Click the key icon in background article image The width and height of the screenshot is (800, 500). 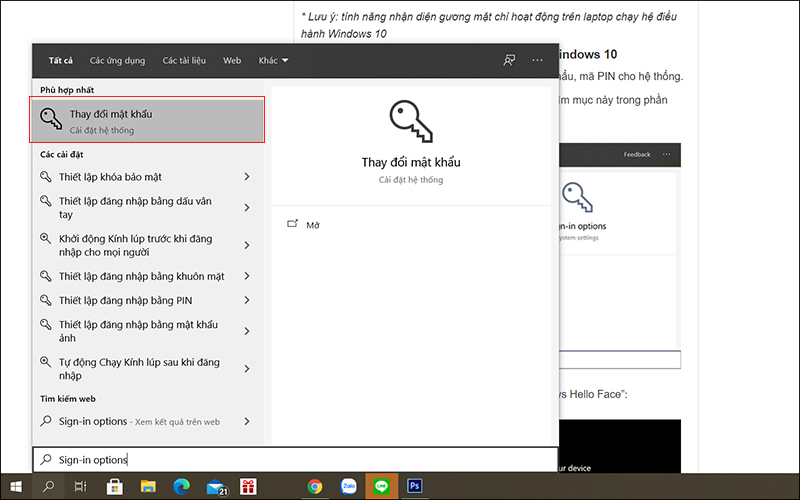(577, 197)
